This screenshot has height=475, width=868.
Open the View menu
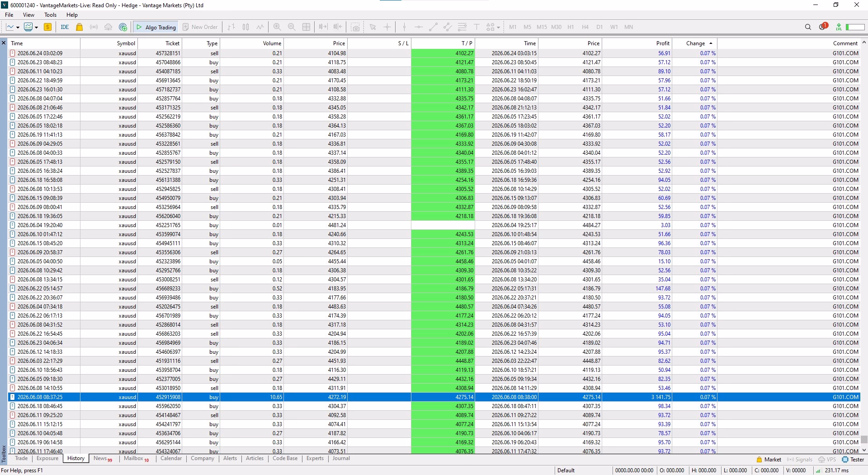coord(28,15)
